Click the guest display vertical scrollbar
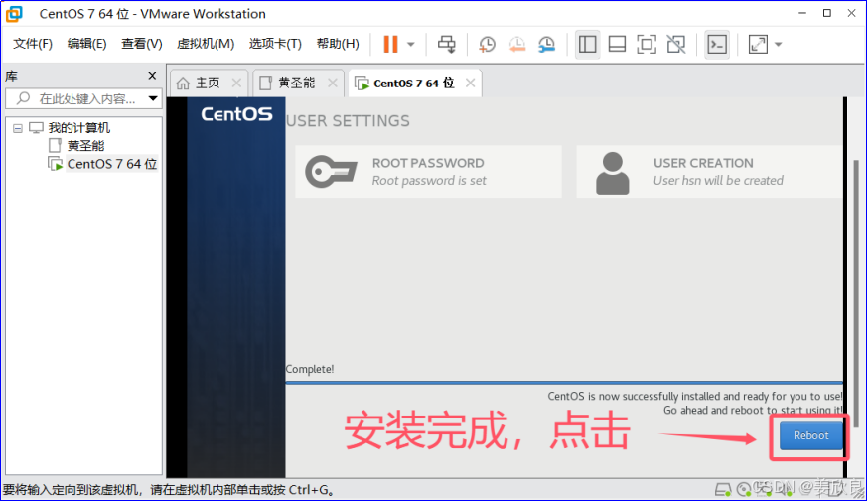 tap(856, 293)
